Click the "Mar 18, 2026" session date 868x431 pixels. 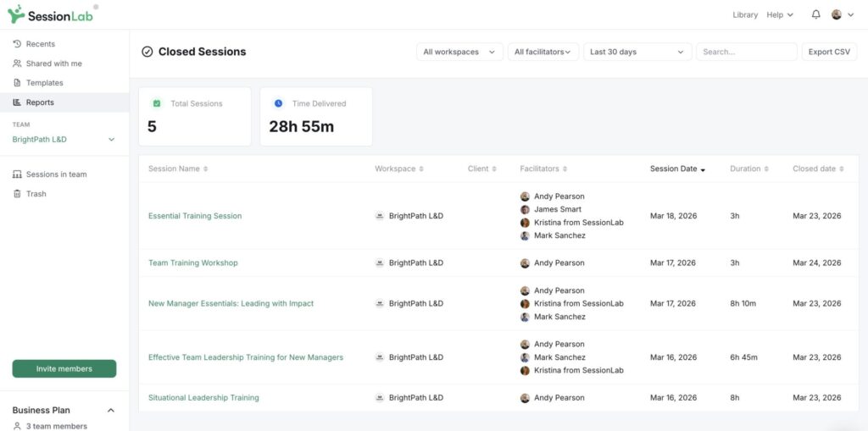tap(673, 216)
